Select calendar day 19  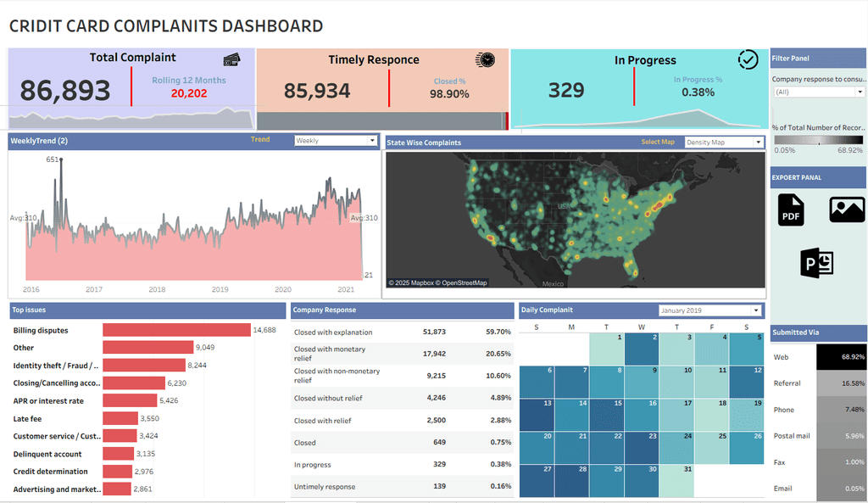(746, 415)
